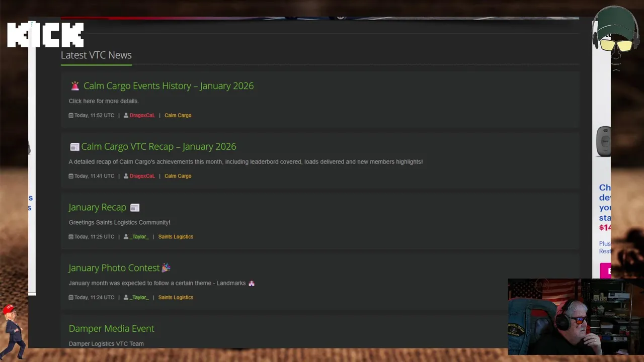Open DragoxCaL profile on the 11:52 post
Image resolution: width=644 pixels, height=362 pixels.
(x=142, y=116)
